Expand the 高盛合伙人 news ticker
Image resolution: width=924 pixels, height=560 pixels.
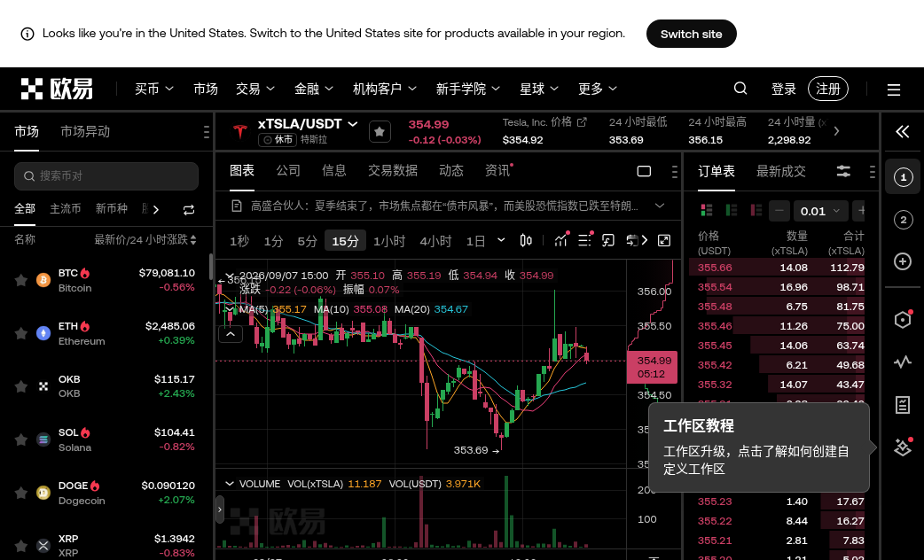[x=660, y=206]
